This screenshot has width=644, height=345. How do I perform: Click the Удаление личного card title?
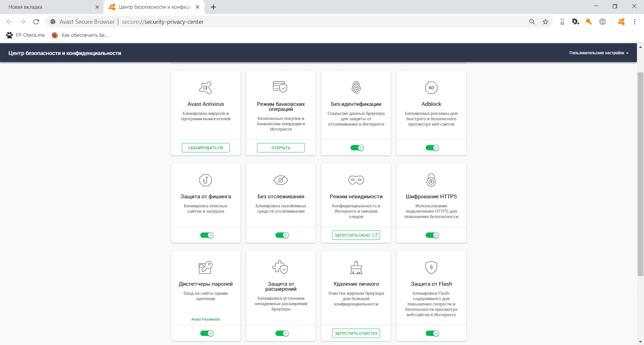(356, 284)
